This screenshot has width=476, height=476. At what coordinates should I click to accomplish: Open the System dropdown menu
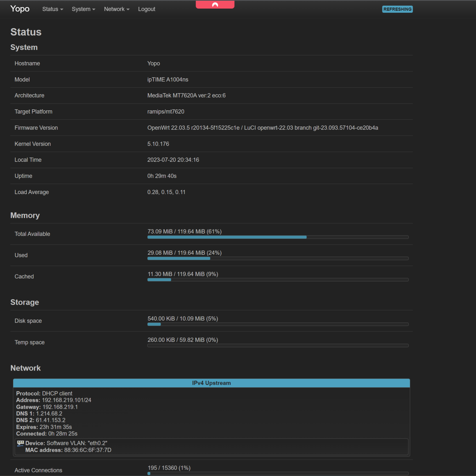pyautogui.click(x=83, y=9)
